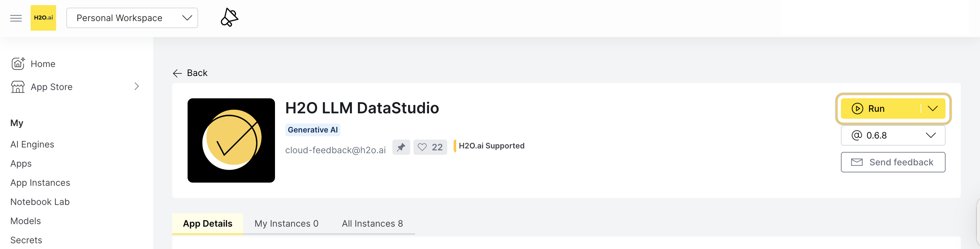Open Models in sidebar
980x249 pixels.
click(26, 221)
